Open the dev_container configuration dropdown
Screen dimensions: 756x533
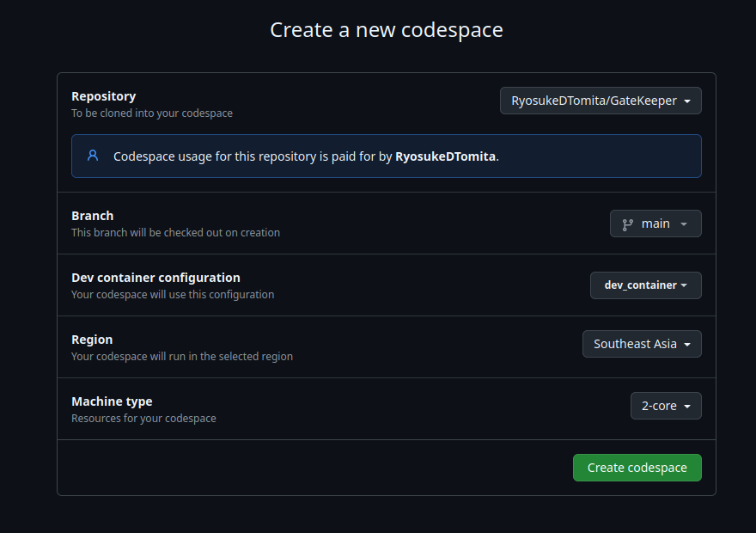click(645, 285)
